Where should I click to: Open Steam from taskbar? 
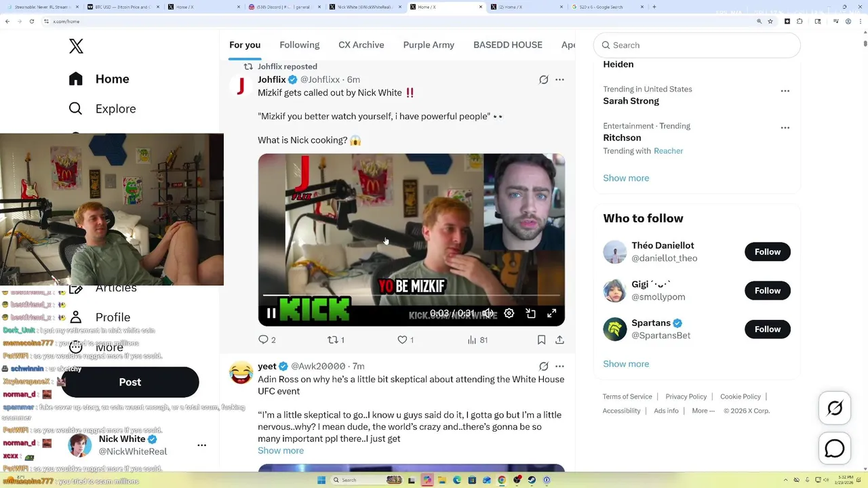(x=532, y=480)
